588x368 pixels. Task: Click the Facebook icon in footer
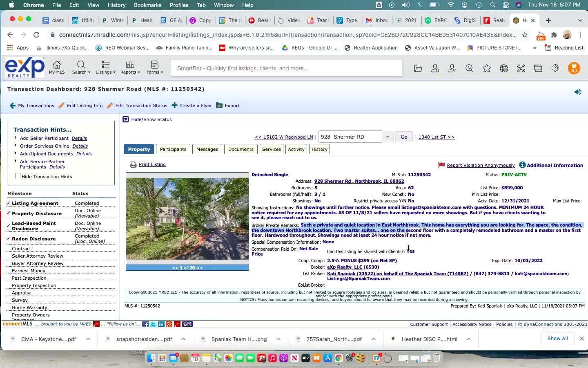(x=145, y=324)
